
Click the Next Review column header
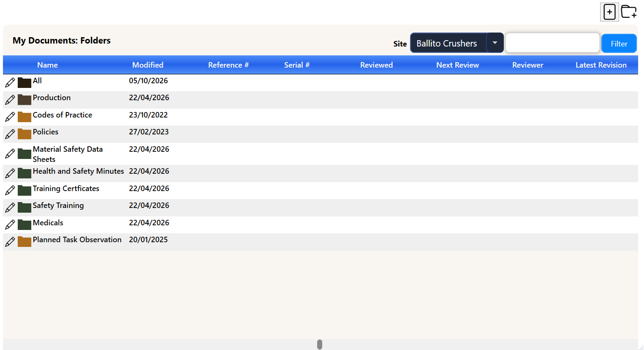click(x=458, y=65)
